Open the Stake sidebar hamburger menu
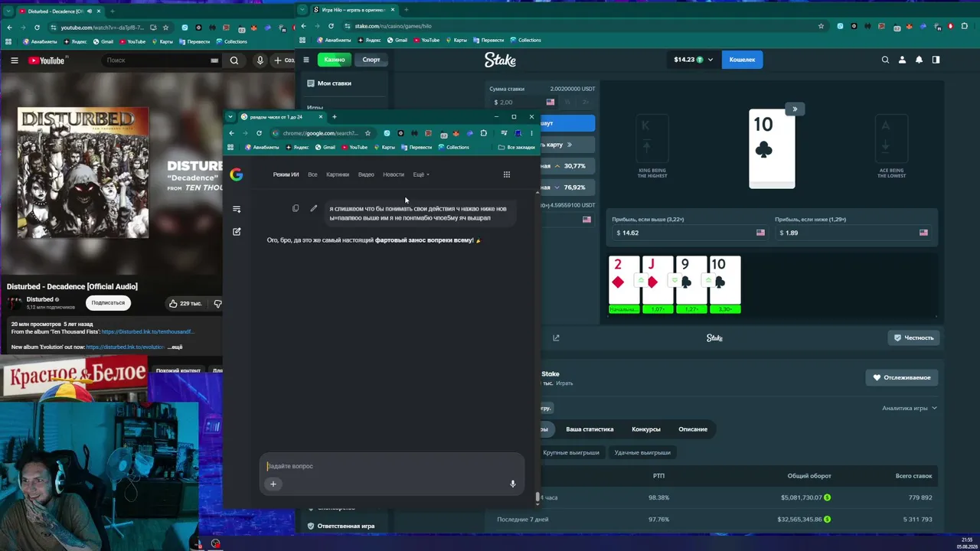Screen dimensions: 980x551 coord(306,60)
